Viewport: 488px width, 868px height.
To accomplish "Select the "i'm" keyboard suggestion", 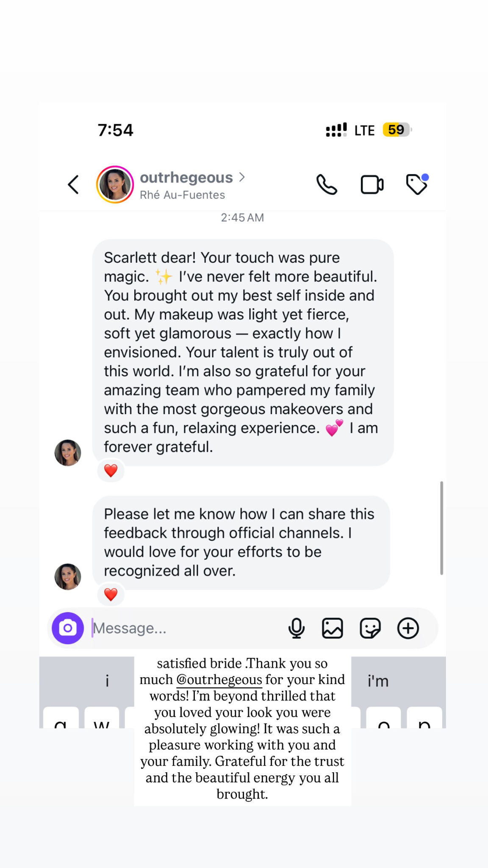I will click(x=378, y=681).
